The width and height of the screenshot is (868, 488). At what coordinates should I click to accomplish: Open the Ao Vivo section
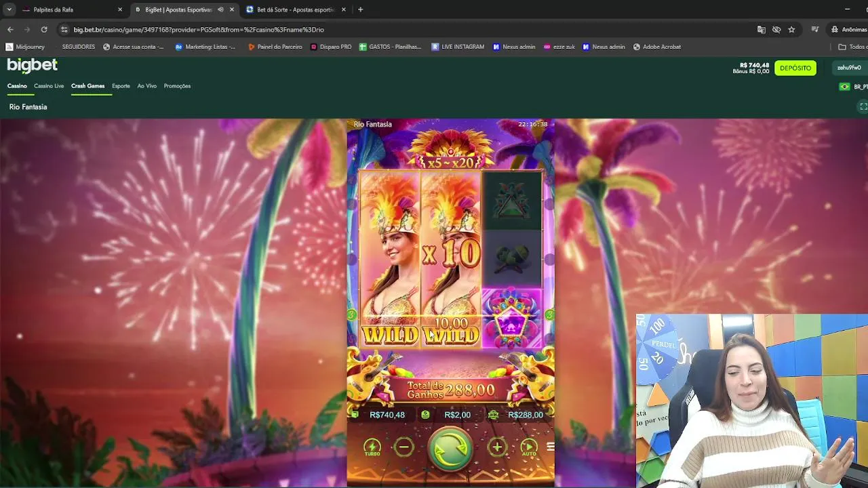146,86
